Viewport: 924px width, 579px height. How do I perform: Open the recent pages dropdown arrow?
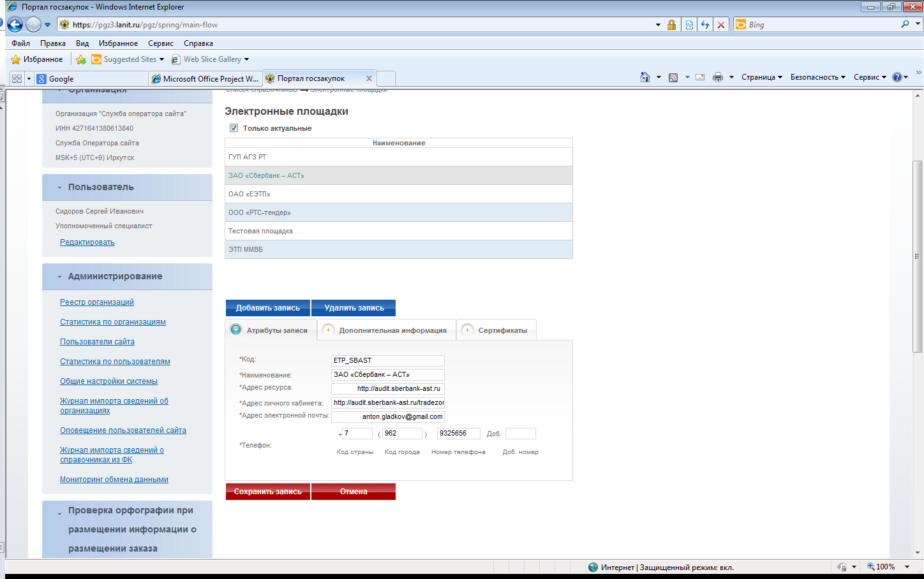47,25
